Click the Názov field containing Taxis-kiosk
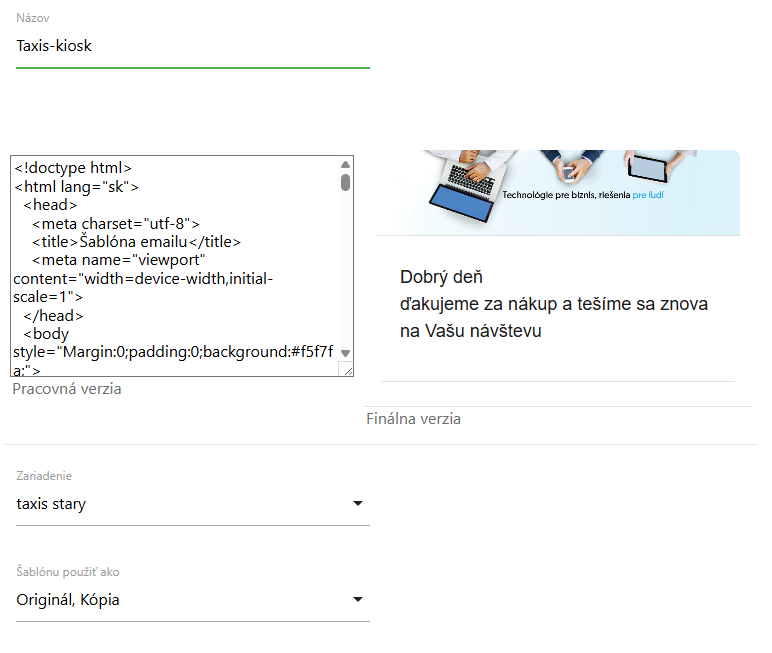 click(x=192, y=46)
